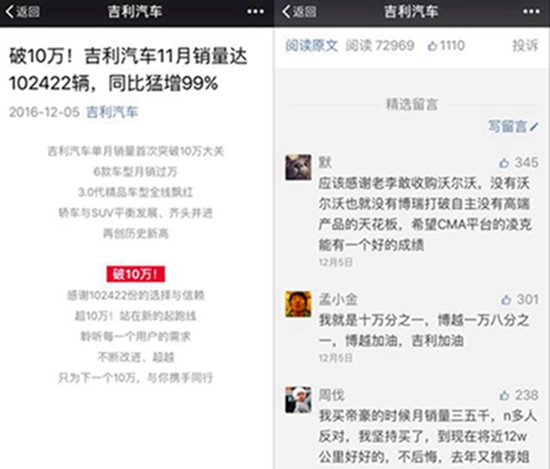Tap the line 再创历史新高
550x469 pixels.
(x=136, y=233)
